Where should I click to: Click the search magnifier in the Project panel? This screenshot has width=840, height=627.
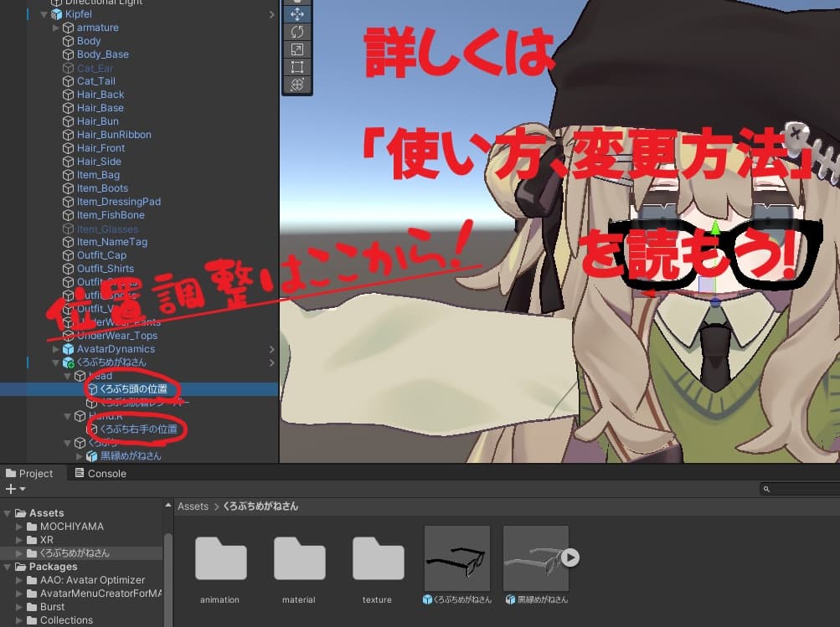767,488
